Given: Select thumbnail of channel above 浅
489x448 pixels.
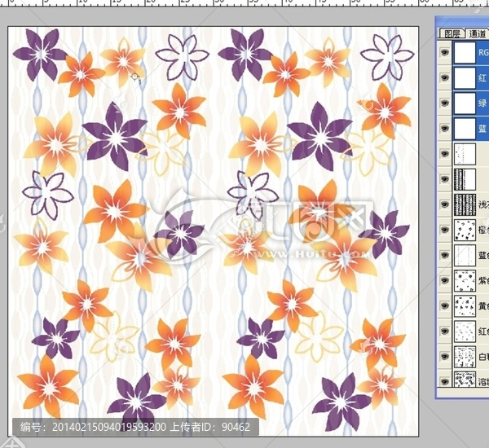Looking at the screenshot, I should click(465, 179).
